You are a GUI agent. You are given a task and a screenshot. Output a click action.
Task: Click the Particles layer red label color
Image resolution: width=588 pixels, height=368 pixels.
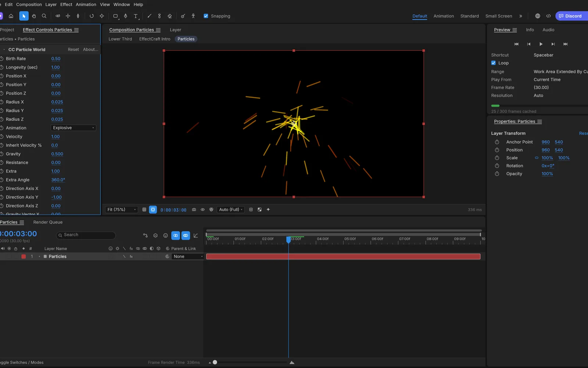click(x=24, y=256)
